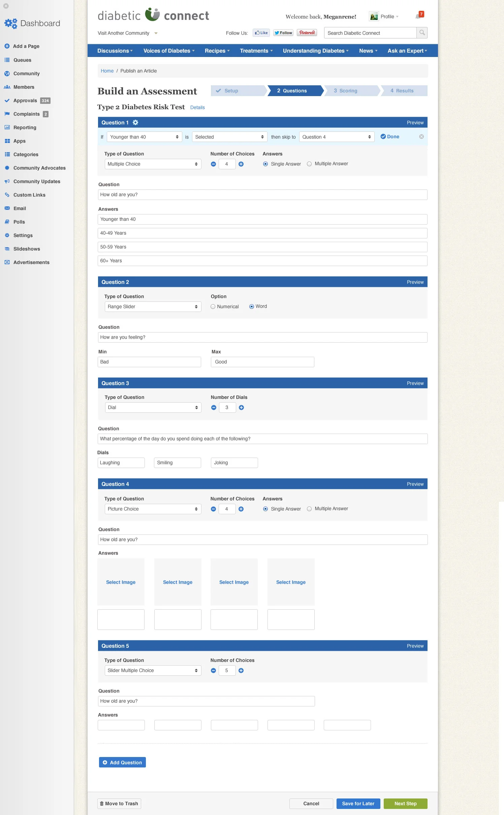Image resolution: width=504 pixels, height=815 pixels.
Task: Click the Reporting chart icon
Action: coord(7,127)
